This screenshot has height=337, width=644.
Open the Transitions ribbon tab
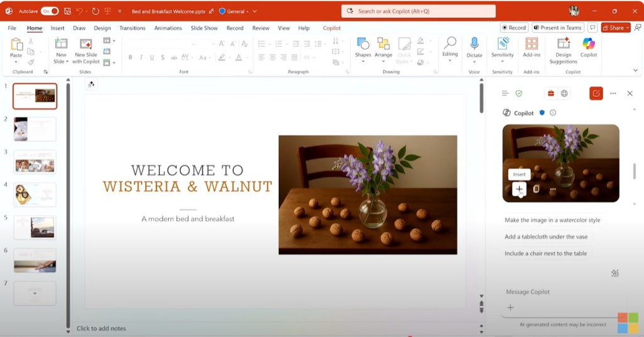(x=132, y=28)
